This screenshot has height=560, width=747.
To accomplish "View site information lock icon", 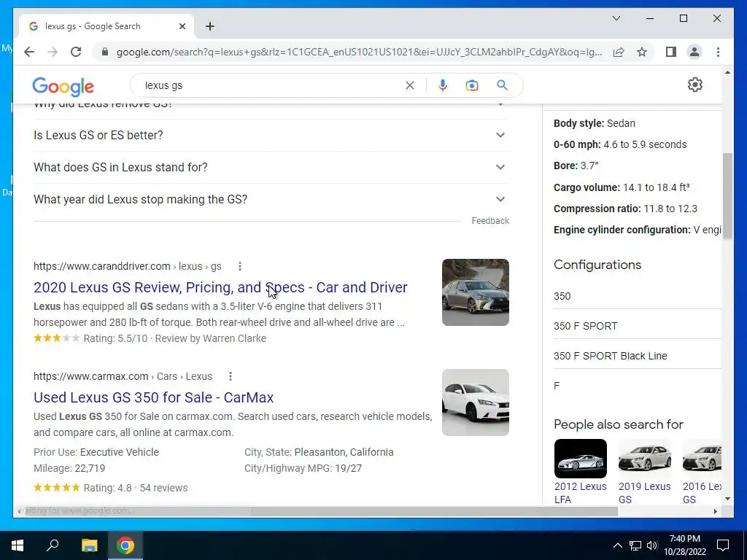I will coord(105,52).
